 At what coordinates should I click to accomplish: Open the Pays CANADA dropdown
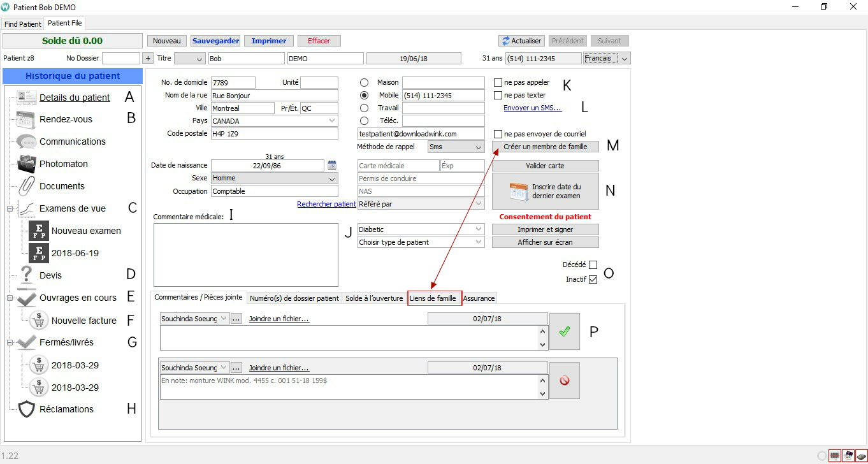tap(275, 120)
